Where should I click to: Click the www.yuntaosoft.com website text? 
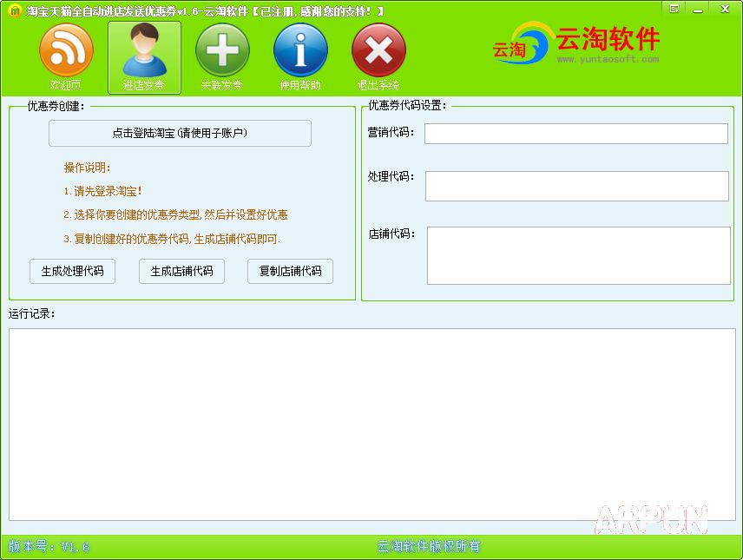click(x=608, y=60)
